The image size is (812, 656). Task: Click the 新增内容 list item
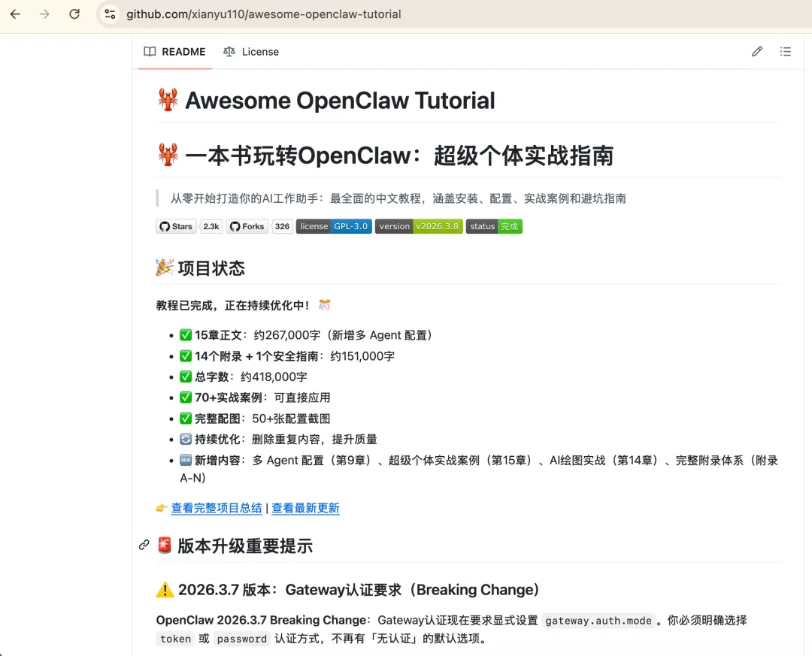479,469
